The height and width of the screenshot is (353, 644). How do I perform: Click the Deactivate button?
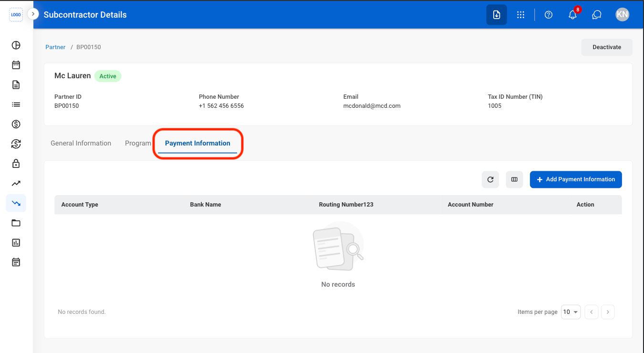coord(607,47)
